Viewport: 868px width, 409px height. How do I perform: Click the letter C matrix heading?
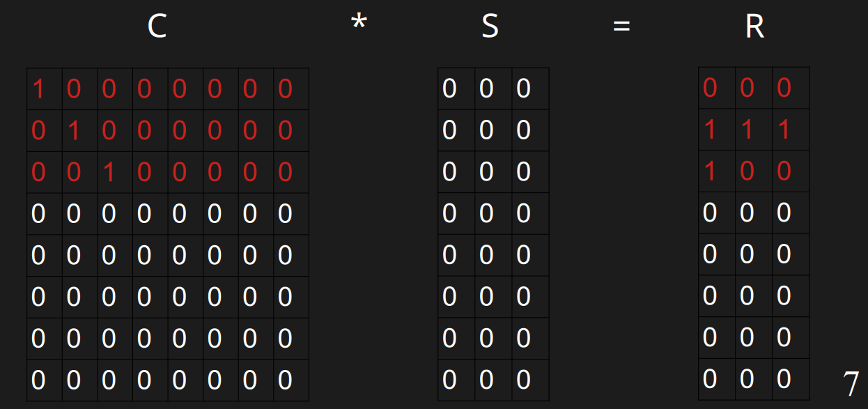click(157, 26)
